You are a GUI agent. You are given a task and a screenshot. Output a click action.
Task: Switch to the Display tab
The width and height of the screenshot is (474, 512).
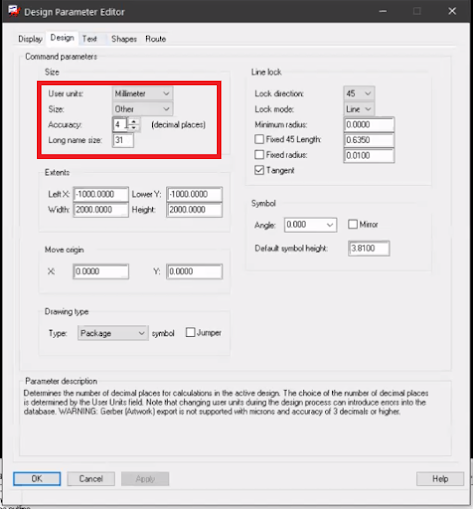click(30, 39)
